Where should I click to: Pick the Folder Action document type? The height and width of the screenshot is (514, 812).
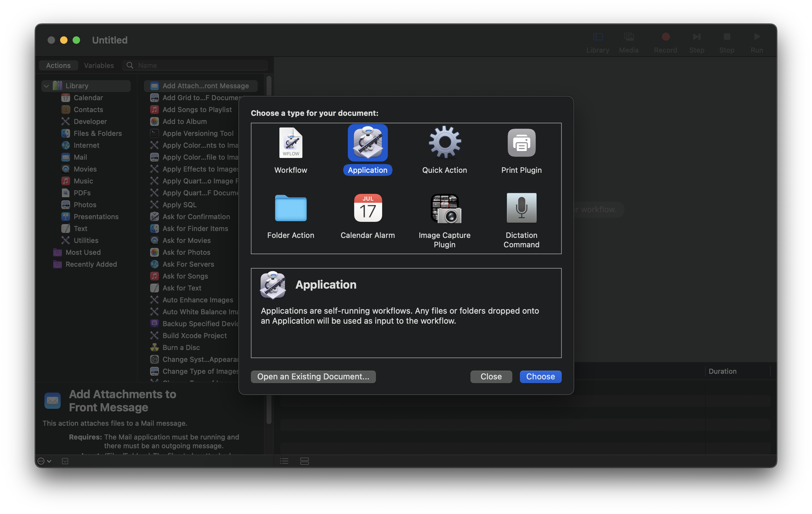[291, 208]
